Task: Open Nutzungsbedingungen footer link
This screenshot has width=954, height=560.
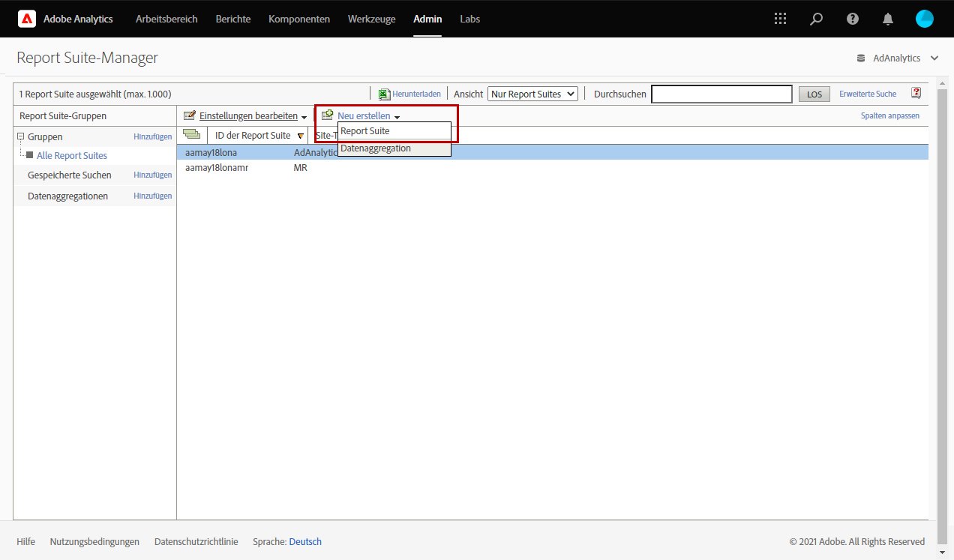Action: tap(94, 542)
